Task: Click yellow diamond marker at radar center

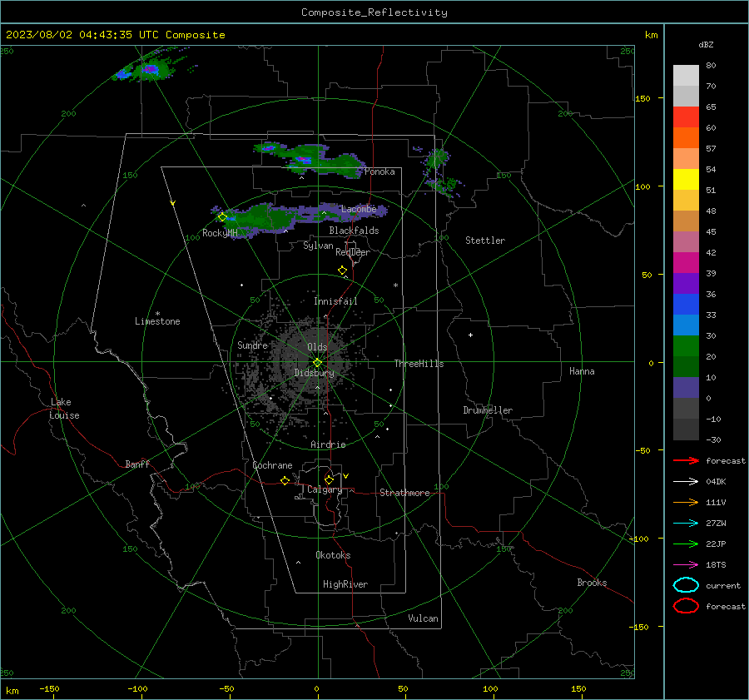Action: pos(317,362)
